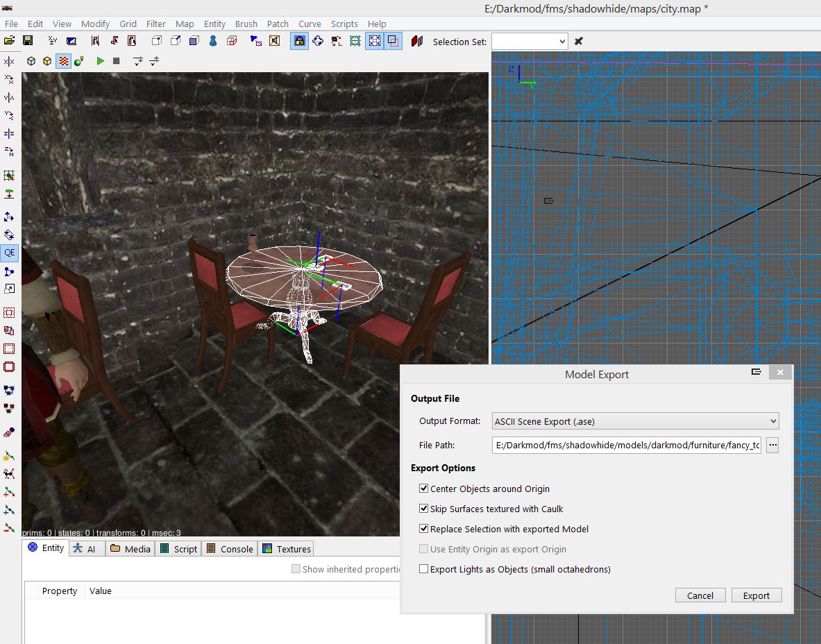Uncheck Center Objects around Origin
The image size is (821, 644).
424,489
